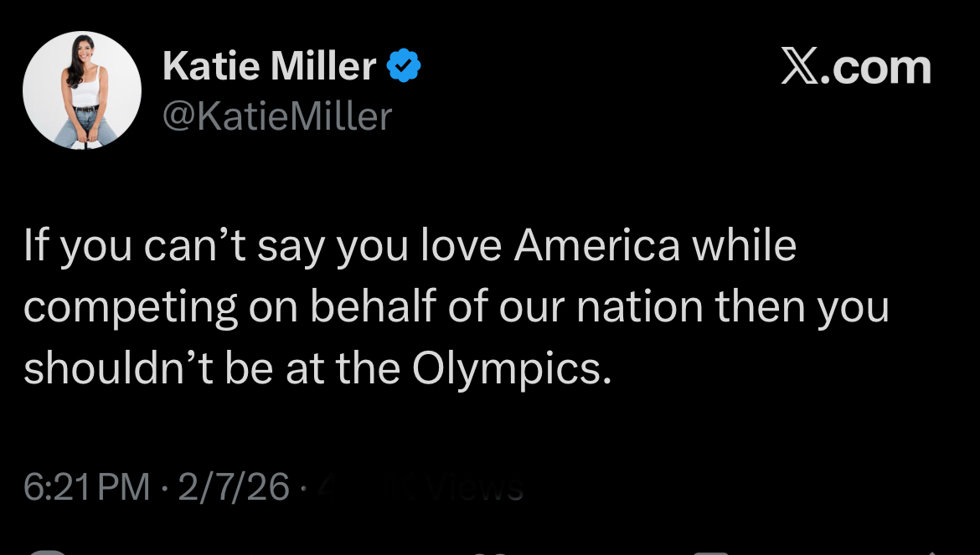Open Katie Miller's profile picture

82,90
